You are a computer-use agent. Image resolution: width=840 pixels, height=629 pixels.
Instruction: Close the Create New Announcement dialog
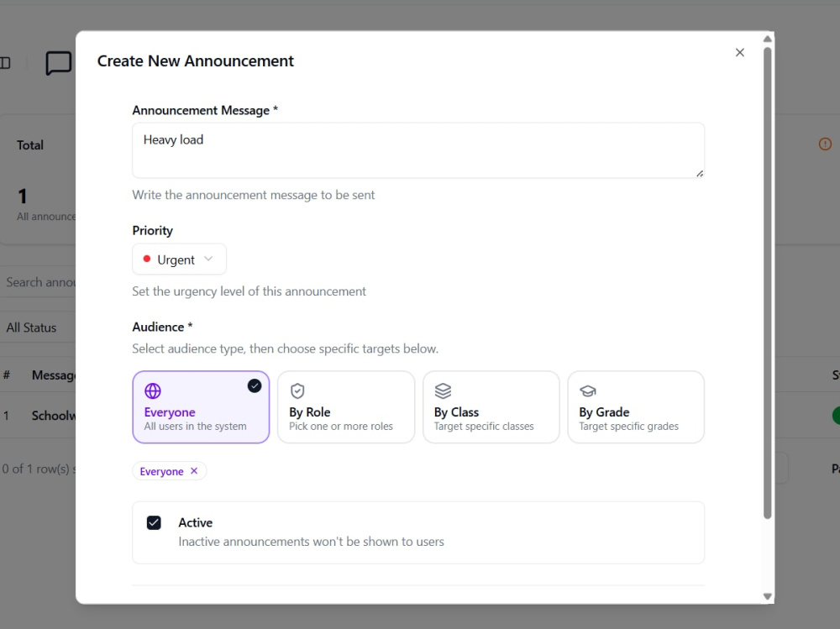click(x=740, y=53)
